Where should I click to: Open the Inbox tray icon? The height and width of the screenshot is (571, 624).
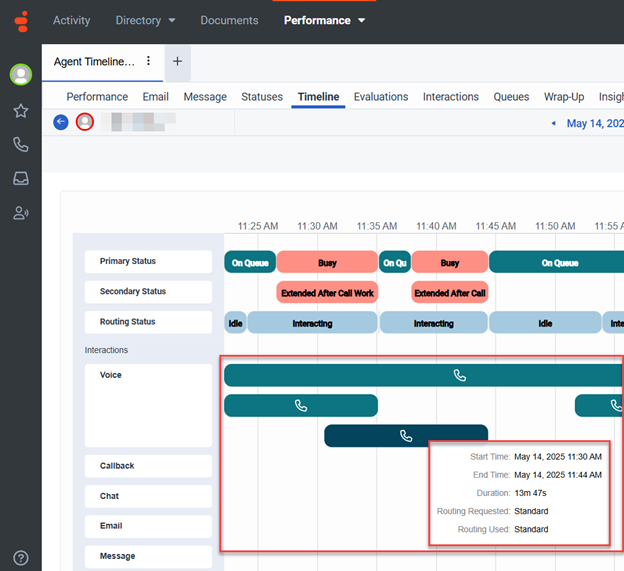[20, 179]
